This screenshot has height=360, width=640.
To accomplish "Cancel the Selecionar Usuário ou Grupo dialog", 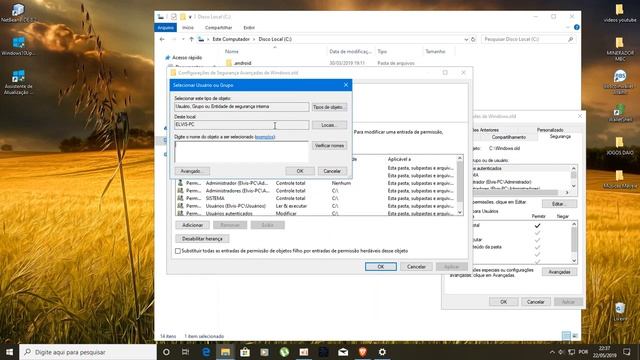I will 332,171.
